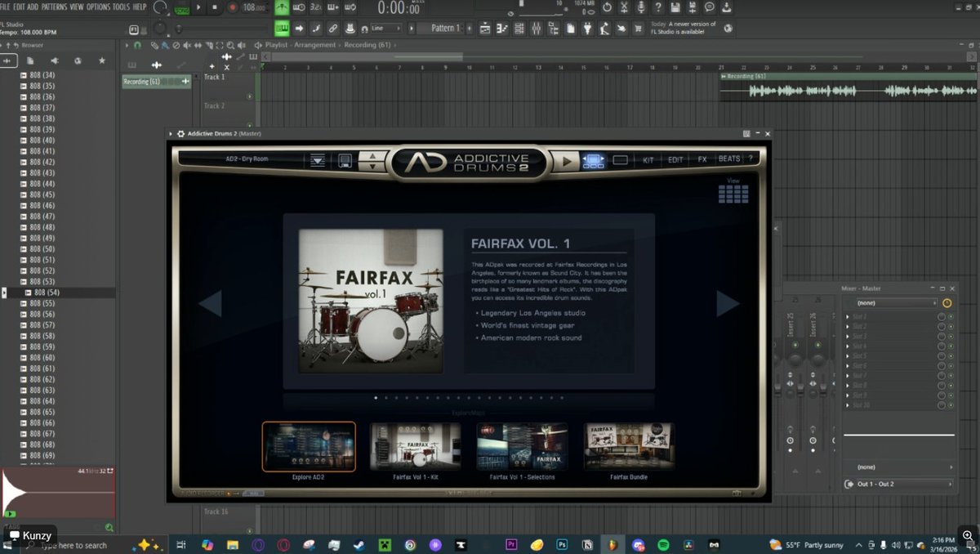The image size is (980, 554).
Task: Click the Recording (61) audio clip in playlist
Action: [849, 87]
